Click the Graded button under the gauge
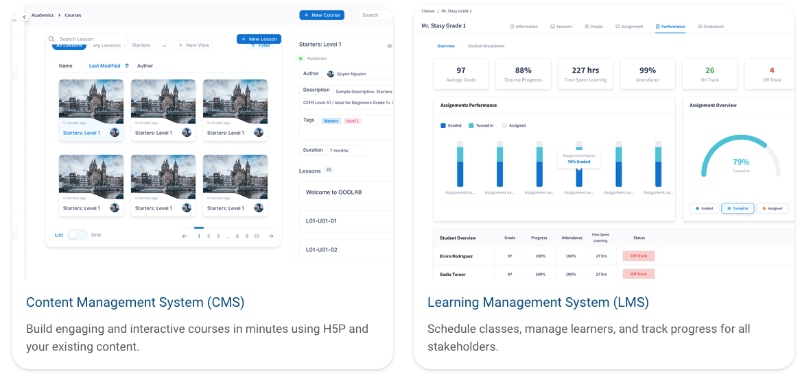 point(704,208)
